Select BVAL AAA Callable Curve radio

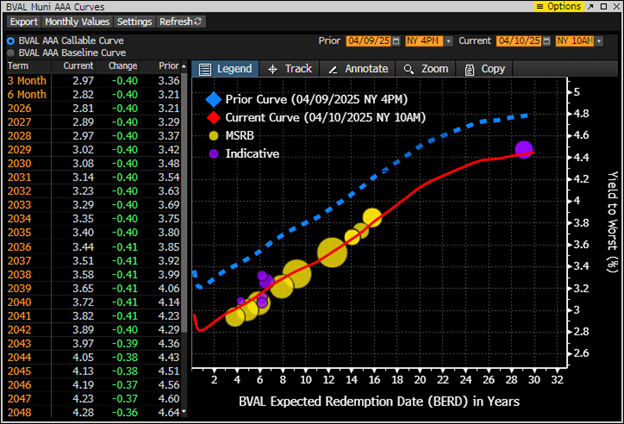11,41
